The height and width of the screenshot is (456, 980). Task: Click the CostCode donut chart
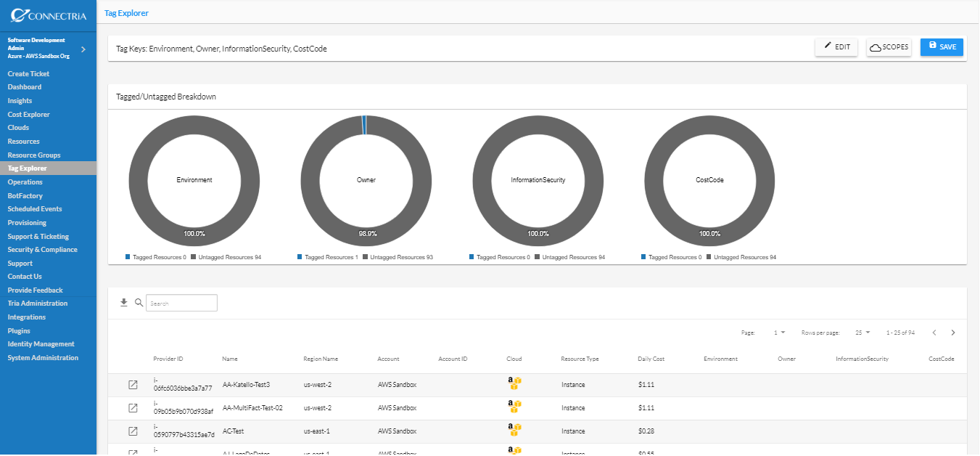click(x=710, y=180)
